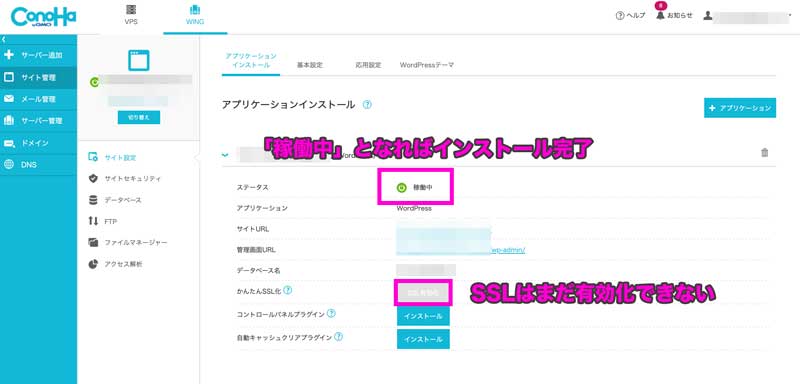
Task: Click the green 稼働中 status icon
Action: pos(401,188)
